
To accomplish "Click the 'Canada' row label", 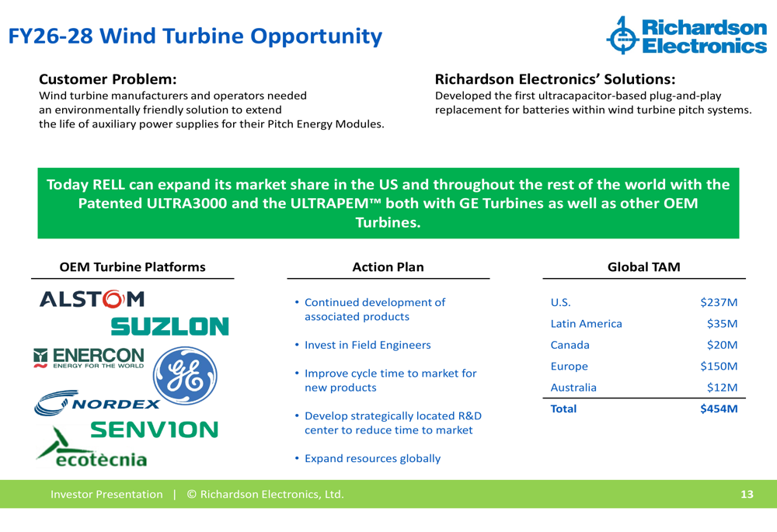I will pos(570,345).
